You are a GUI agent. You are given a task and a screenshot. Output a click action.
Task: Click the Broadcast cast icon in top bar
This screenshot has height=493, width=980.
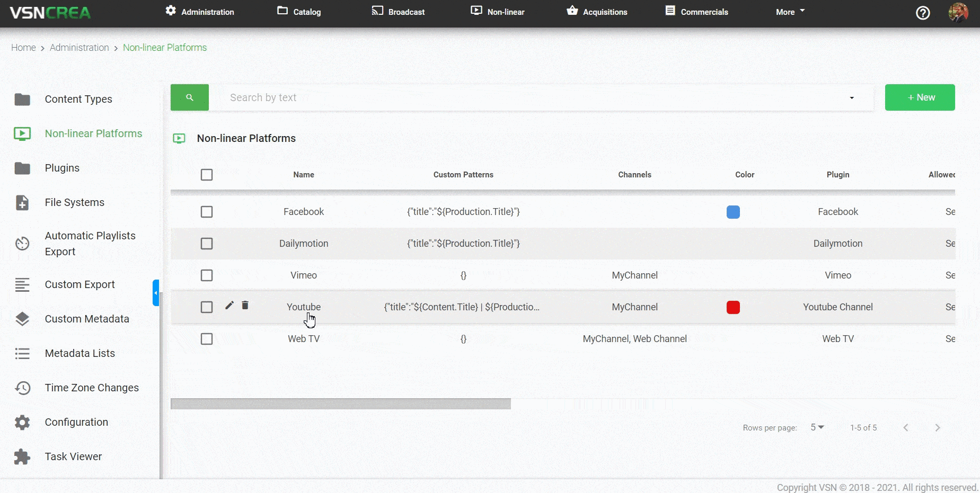tap(377, 11)
